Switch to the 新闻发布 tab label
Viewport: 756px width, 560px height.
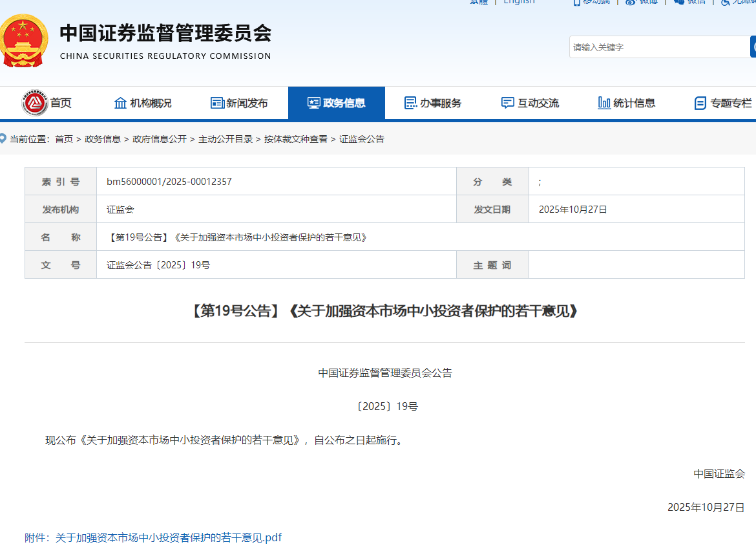point(247,103)
